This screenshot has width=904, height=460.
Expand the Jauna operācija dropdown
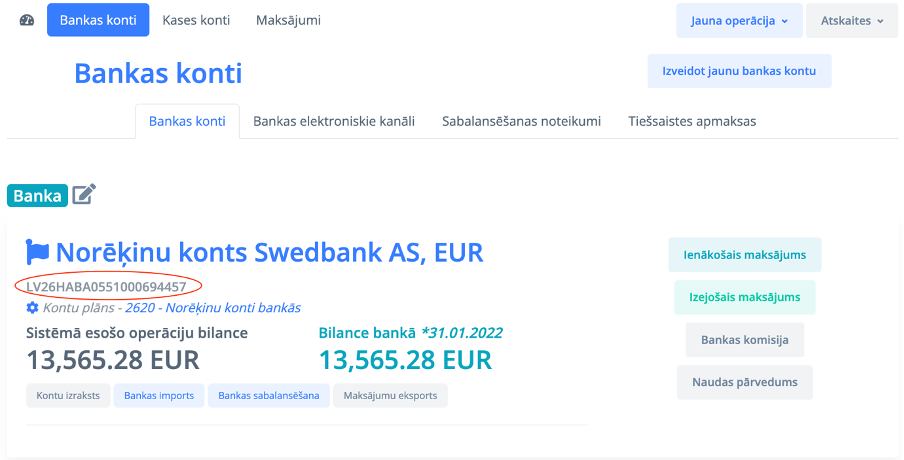[x=739, y=21]
